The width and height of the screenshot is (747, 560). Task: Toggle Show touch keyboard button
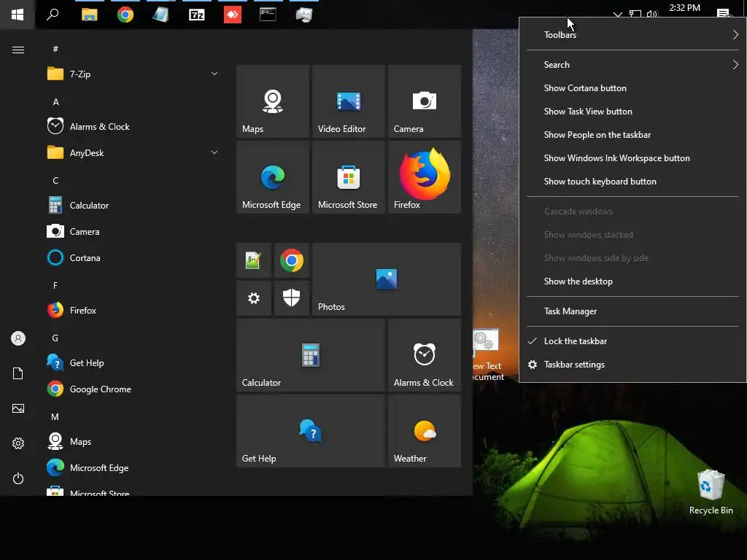[x=632, y=182]
